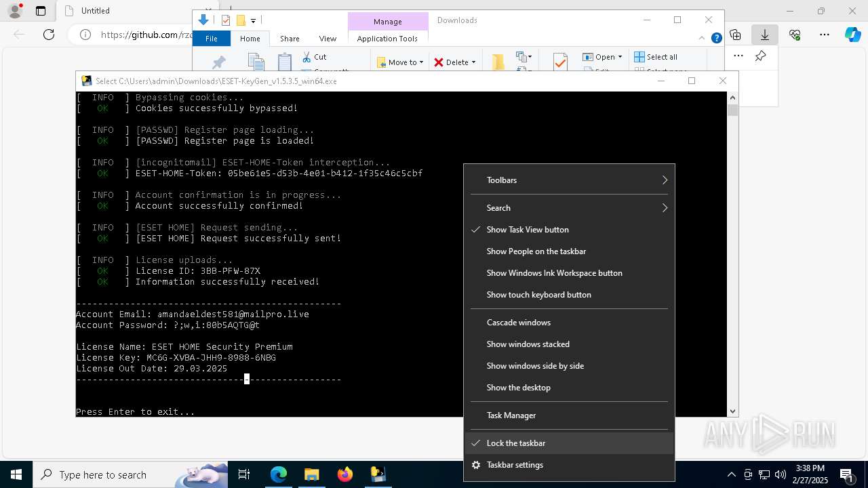
Task: Click the taskbar search box
Action: click(130, 474)
